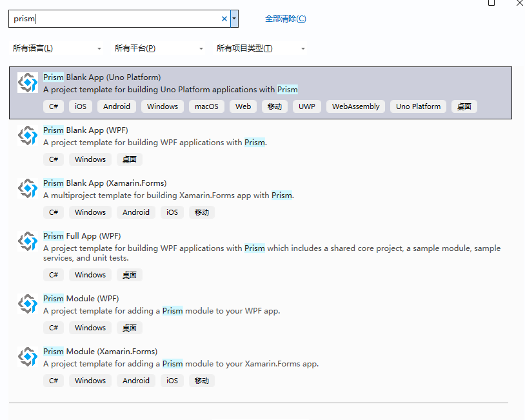Screen dimensions: 525x420
Task: Click the iOS tag on Prism Module (Xamarin.Forms)
Action: pyautogui.click(x=172, y=381)
